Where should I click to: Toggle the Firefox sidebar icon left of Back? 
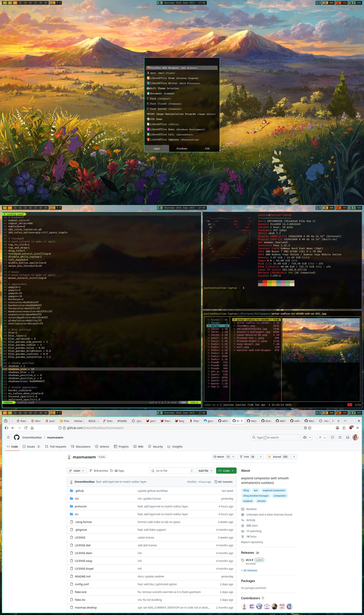pyautogui.click(x=6, y=428)
